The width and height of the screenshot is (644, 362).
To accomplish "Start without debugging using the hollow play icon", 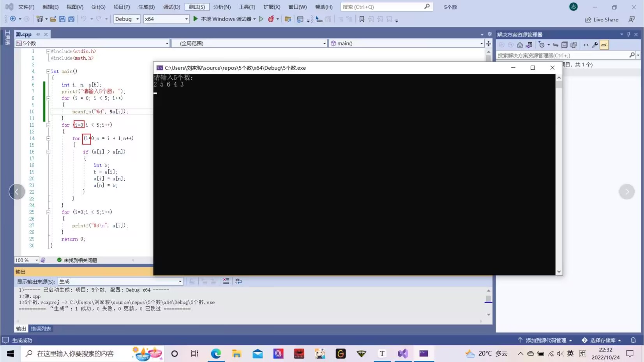I will click(x=261, y=19).
